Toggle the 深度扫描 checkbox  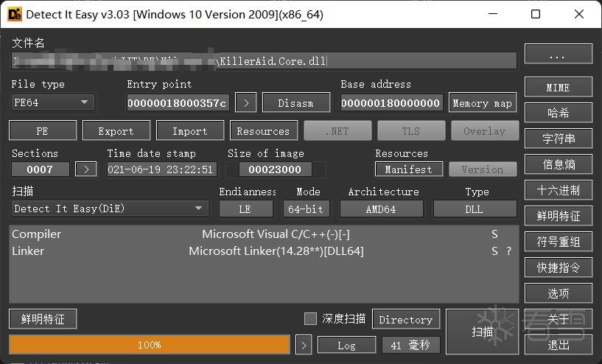pyautogui.click(x=310, y=319)
